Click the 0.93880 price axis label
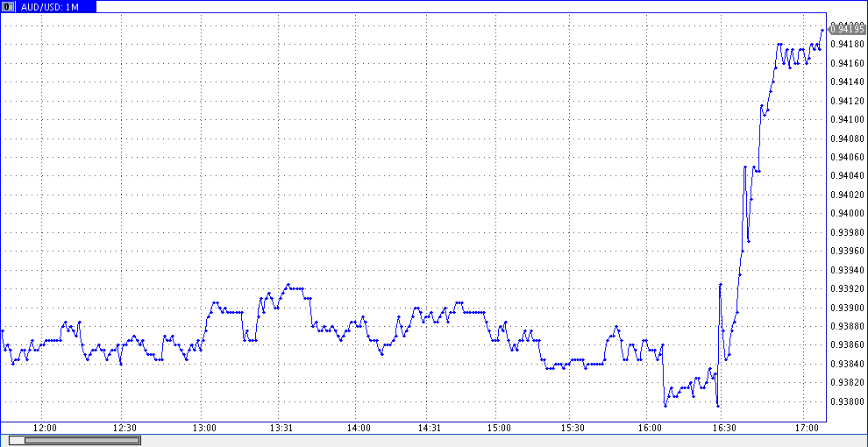The height and width of the screenshot is (447, 868). 848,326
